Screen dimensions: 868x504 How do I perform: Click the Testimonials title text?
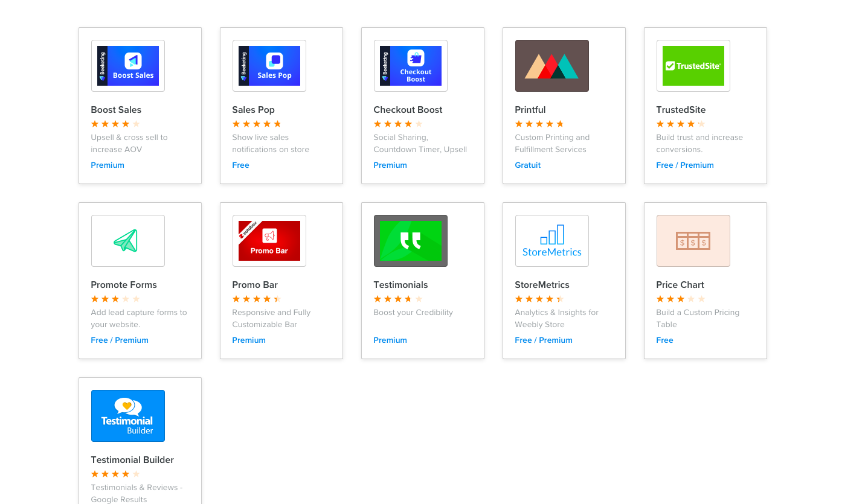pyautogui.click(x=400, y=285)
